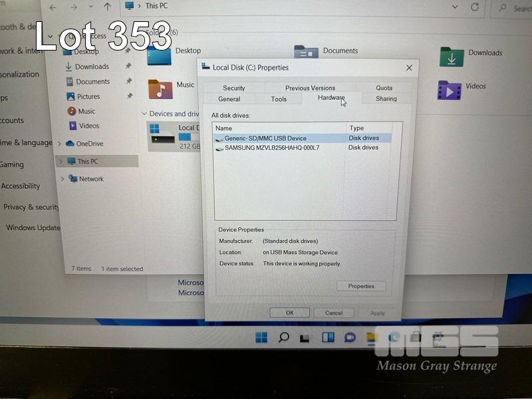Click the Properties button

point(361,286)
